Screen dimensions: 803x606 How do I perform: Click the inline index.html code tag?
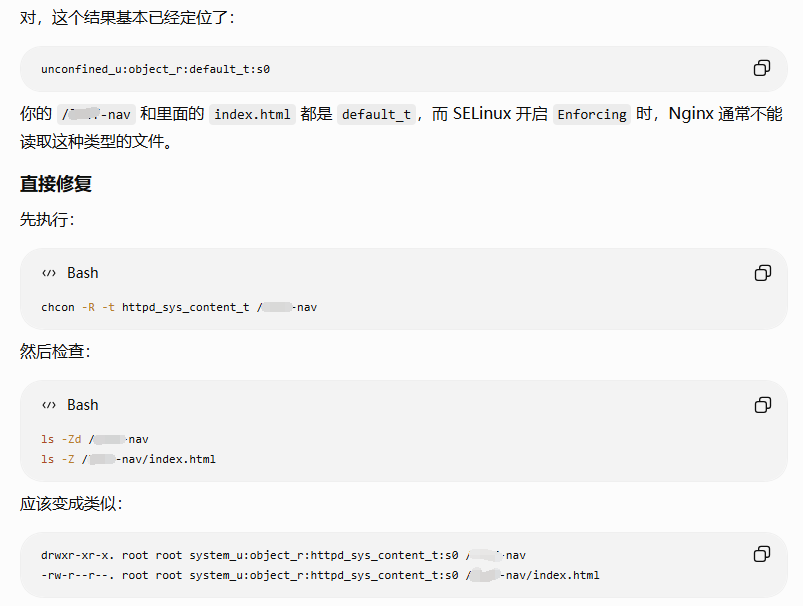[252, 114]
